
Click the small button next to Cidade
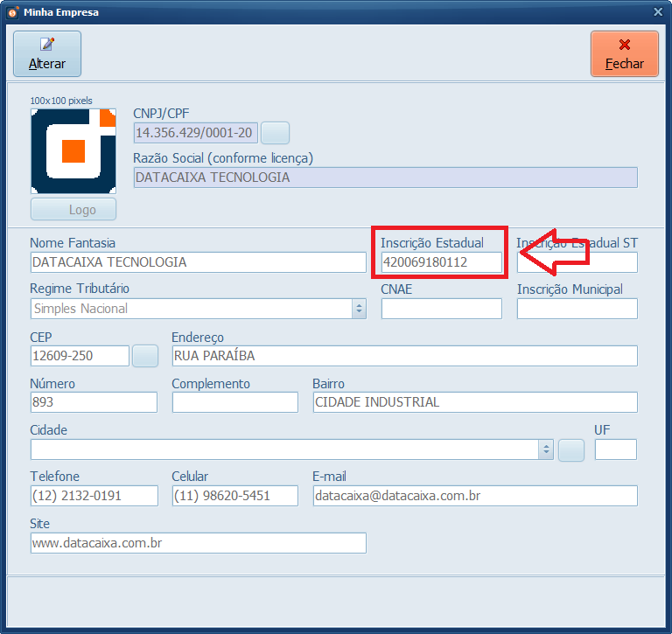coord(571,449)
